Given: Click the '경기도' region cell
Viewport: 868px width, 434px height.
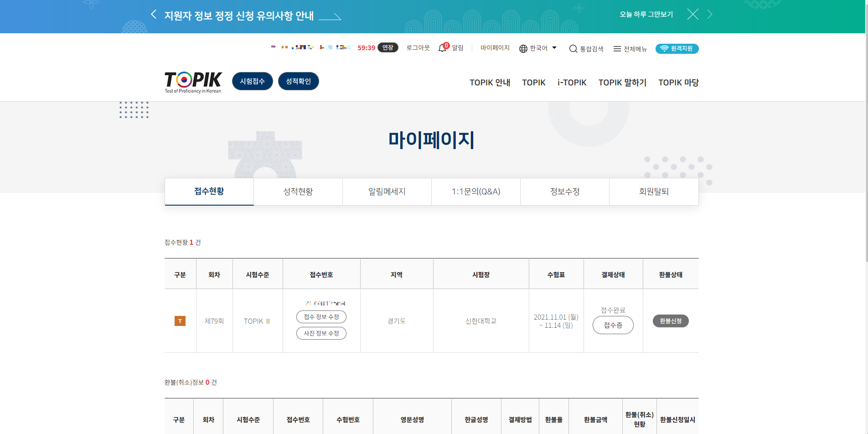Looking at the screenshot, I should pos(397,321).
